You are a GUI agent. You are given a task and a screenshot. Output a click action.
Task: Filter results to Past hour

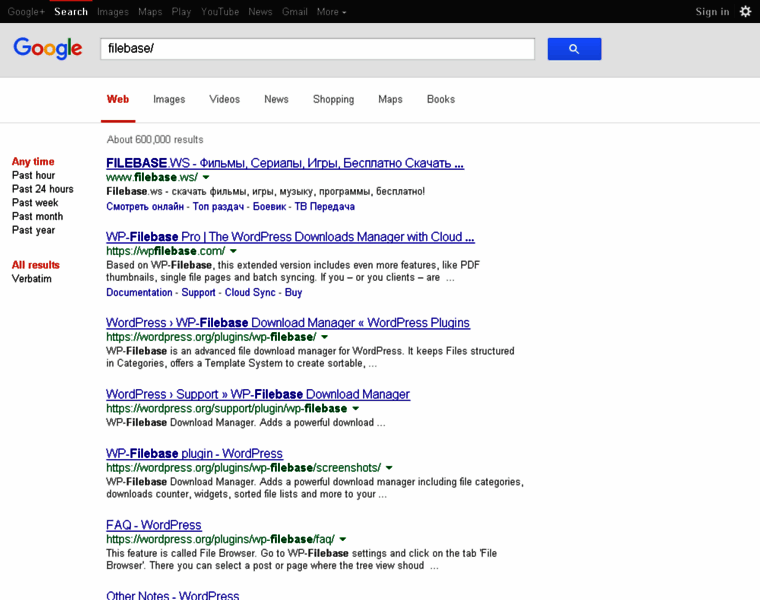click(33, 175)
